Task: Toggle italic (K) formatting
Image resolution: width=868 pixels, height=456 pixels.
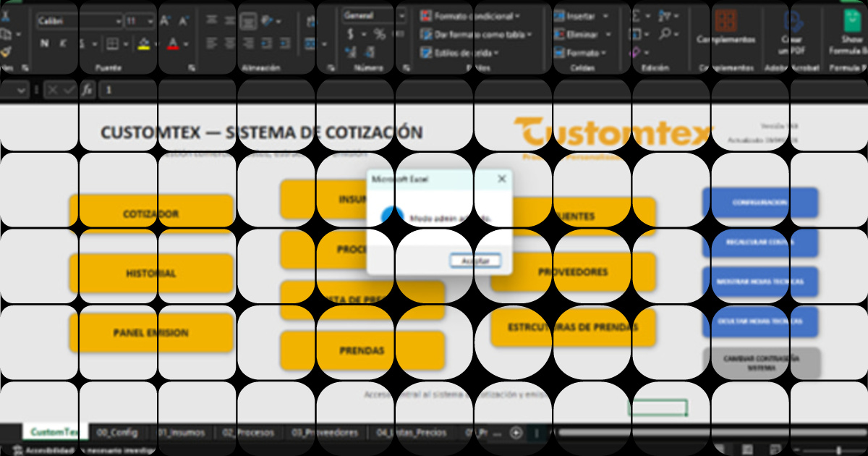Action: [63, 44]
